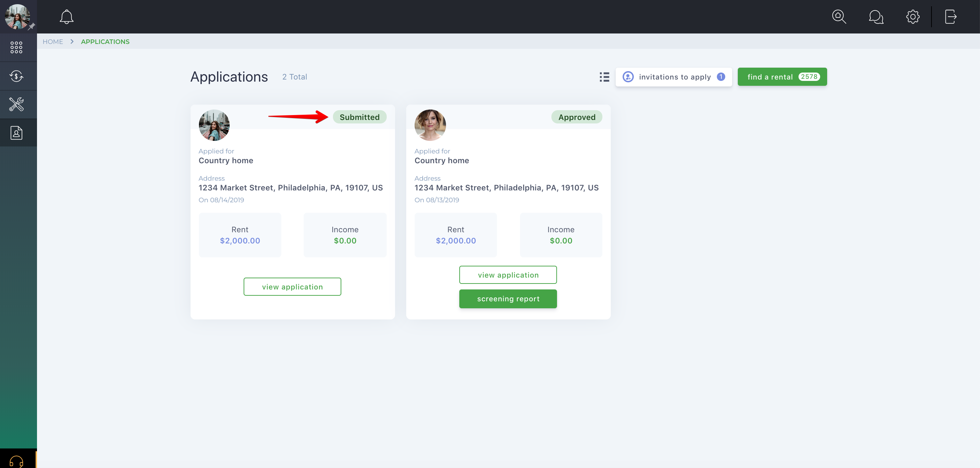Click the 2578 rental count badge
Screen dimensions: 980x468
point(809,77)
